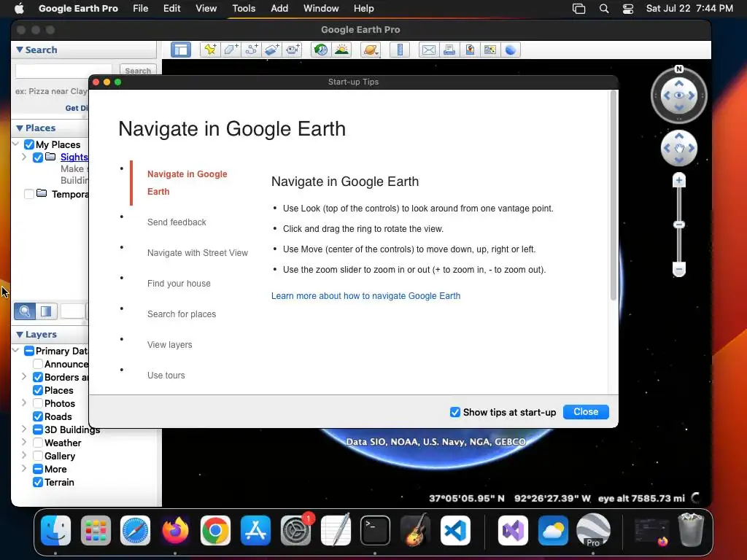The width and height of the screenshot is (747, 560).
Task: Open the Tools menu
Action: (244, 9)
